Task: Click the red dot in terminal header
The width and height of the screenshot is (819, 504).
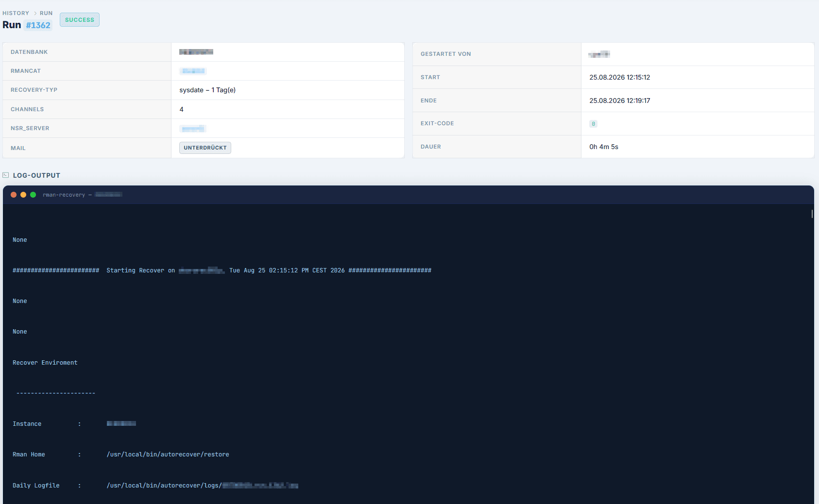Action: [14, 195]
